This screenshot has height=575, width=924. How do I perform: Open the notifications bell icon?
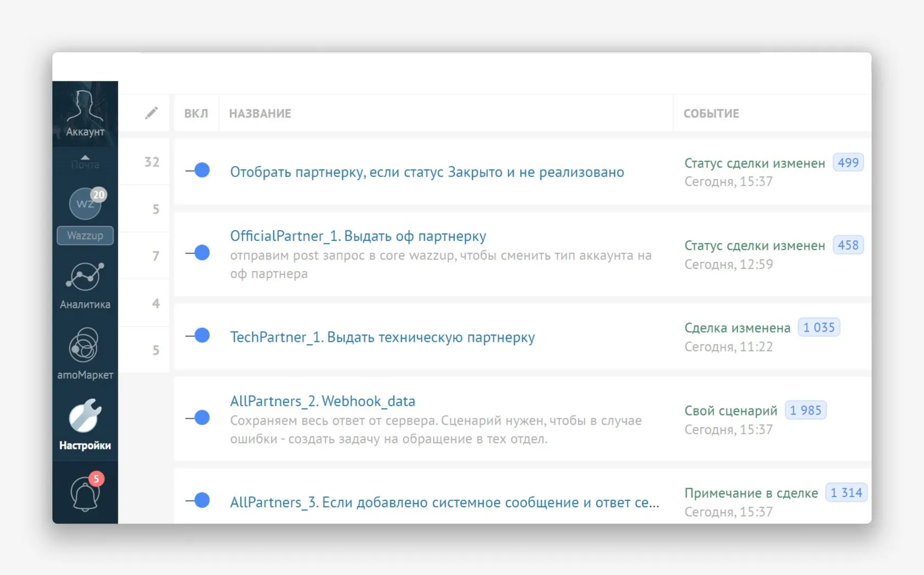pyautogui.click(x=85, y=493)
